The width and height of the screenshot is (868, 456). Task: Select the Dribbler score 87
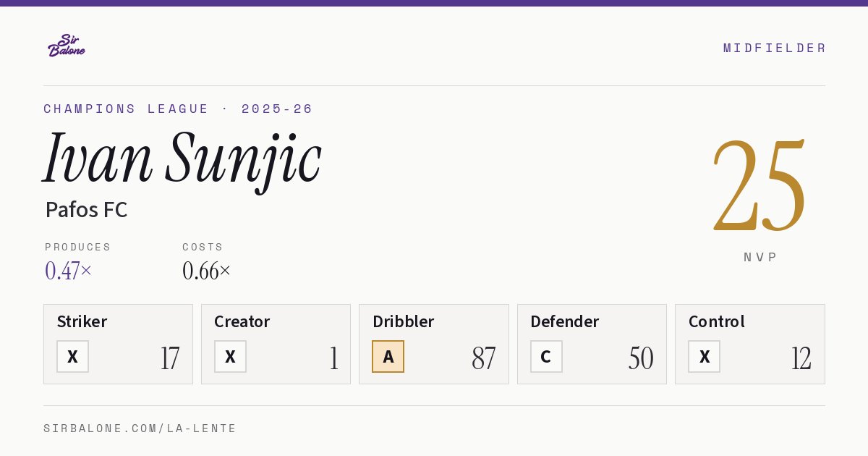click(x=484, y=358)
